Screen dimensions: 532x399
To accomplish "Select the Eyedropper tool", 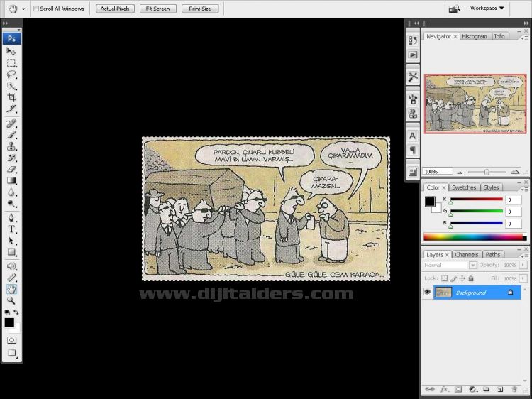I will (11, 278).
